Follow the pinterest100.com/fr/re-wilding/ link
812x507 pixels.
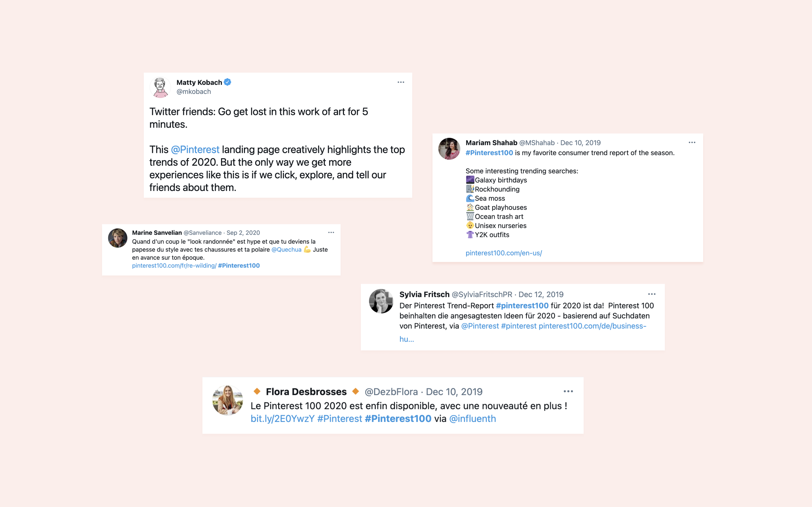[x=174, y=266]
